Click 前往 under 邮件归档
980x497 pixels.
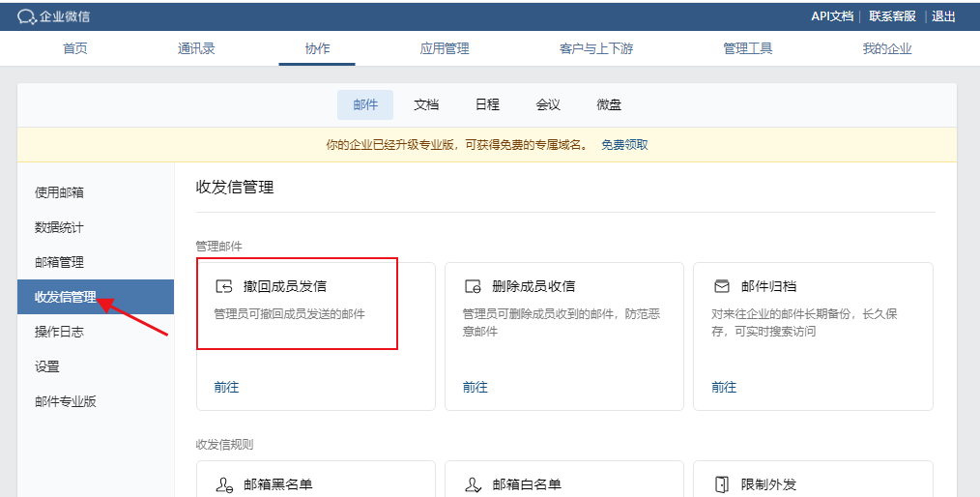(724, 387)
